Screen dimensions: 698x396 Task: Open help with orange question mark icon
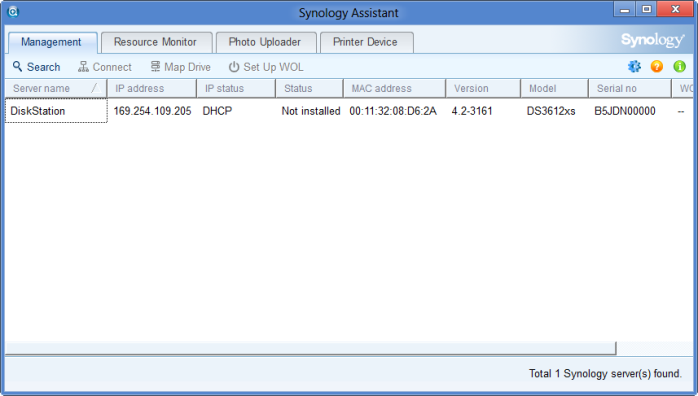[x=657, y=66]
